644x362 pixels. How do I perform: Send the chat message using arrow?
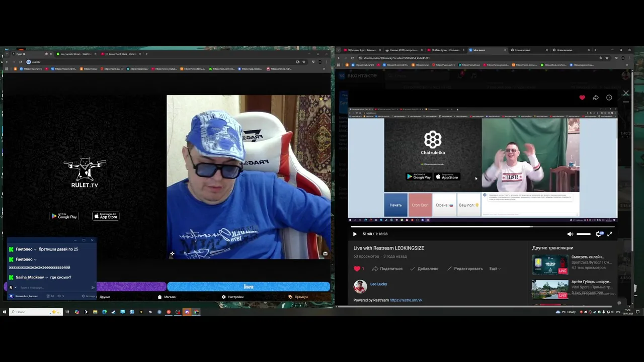(93, 288)
